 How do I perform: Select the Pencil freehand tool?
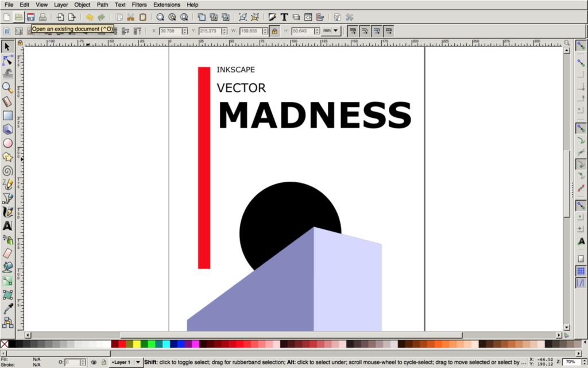click(7, 185)
